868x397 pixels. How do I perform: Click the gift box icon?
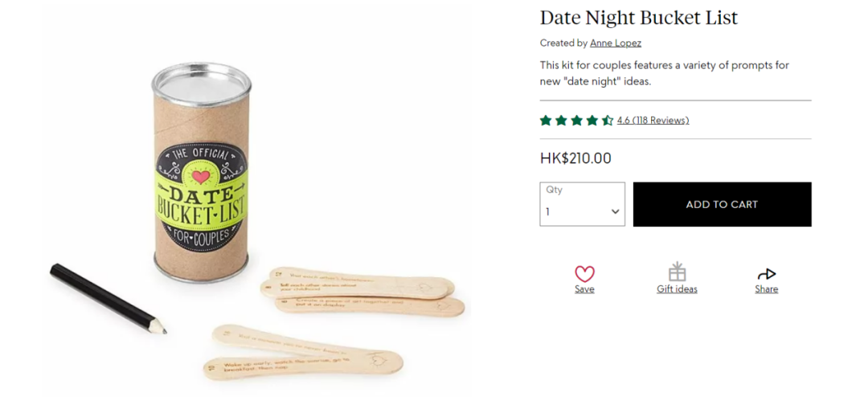point(677,272)
